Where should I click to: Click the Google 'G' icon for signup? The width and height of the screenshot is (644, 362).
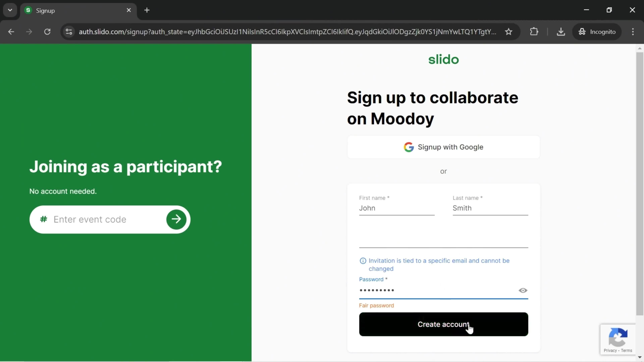tap(409, 147)
